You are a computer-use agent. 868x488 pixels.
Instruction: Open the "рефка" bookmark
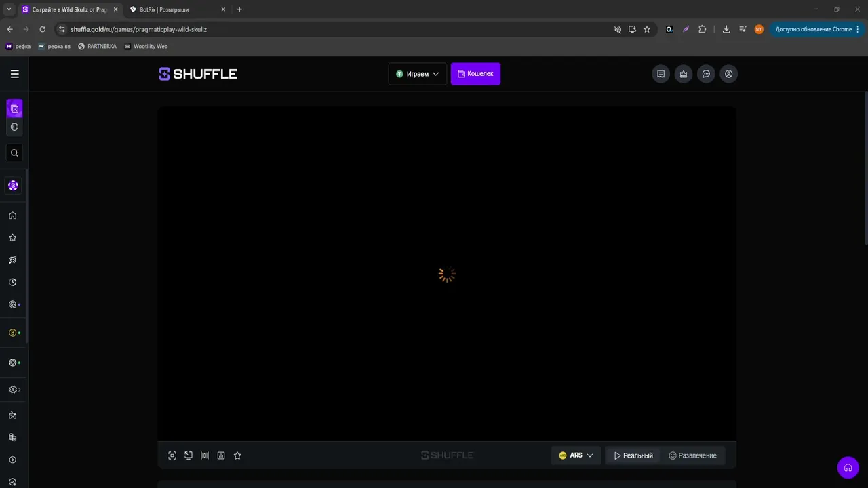18,46
